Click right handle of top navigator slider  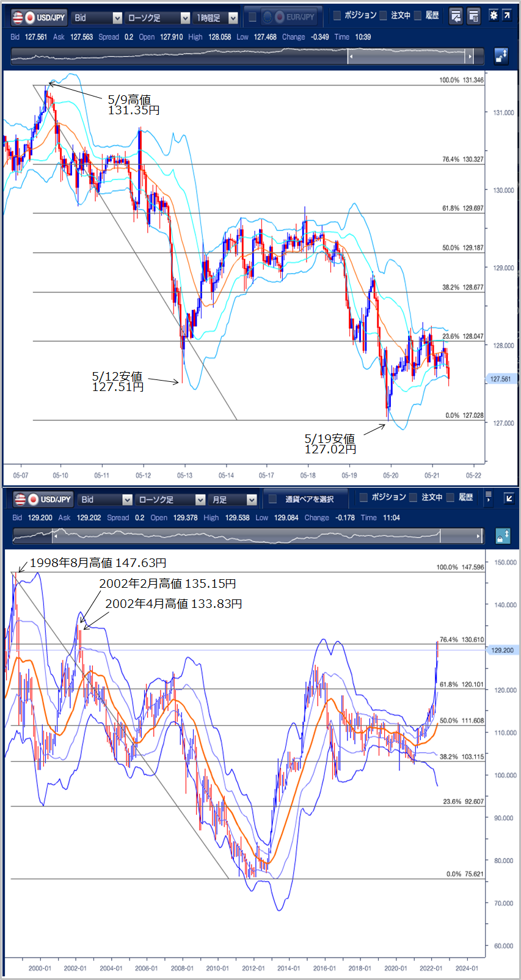[x=470, y=57]
